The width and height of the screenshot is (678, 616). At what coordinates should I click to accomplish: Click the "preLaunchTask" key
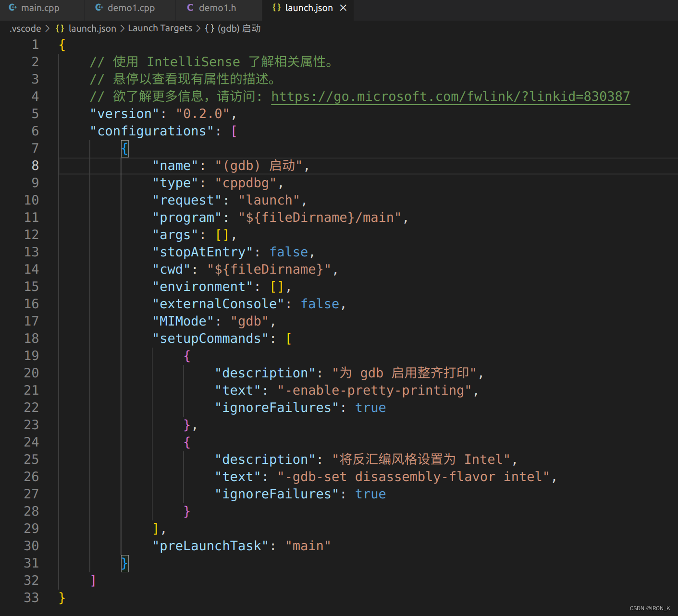[210, 546]
